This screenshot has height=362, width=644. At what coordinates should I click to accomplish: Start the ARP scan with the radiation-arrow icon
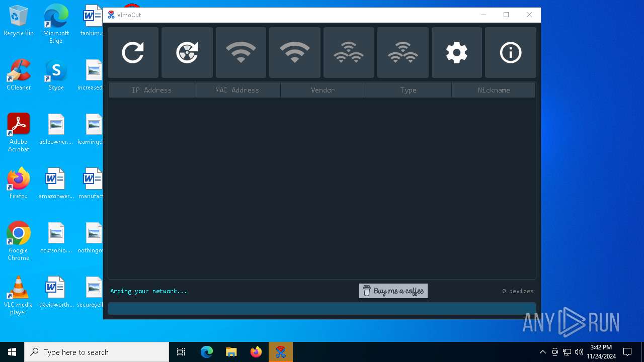(187, 52)
